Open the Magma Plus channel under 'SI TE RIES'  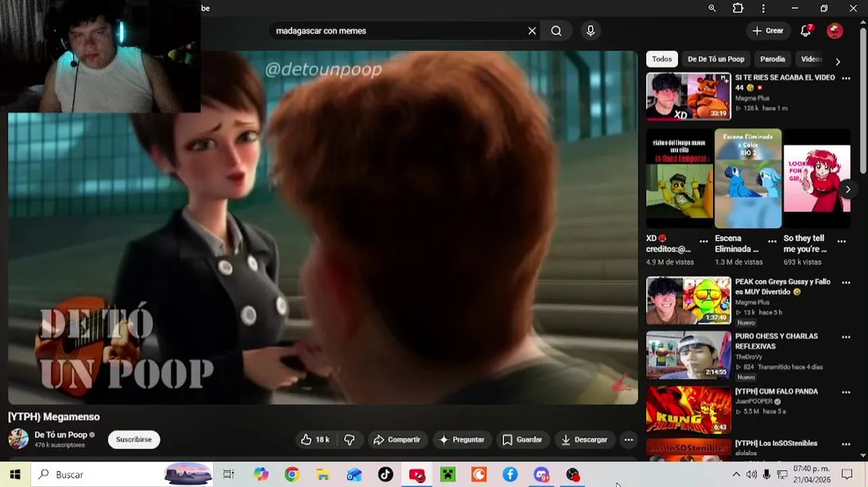click(x=752, y=98)
